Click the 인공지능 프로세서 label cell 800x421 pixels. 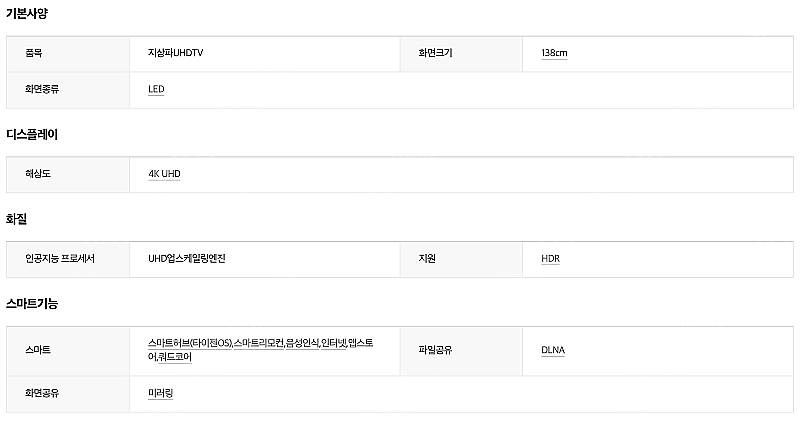click(x=68, y=259)
